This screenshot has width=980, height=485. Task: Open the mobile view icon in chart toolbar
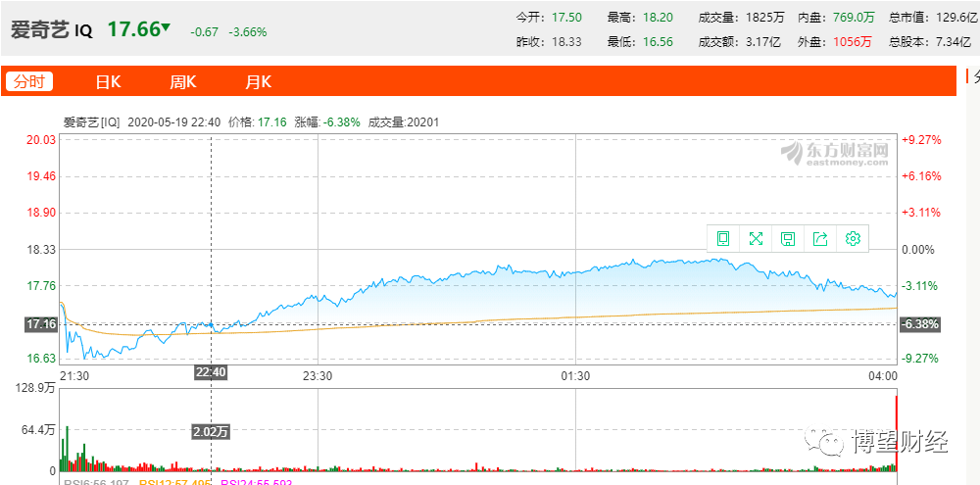coord(723,238)
